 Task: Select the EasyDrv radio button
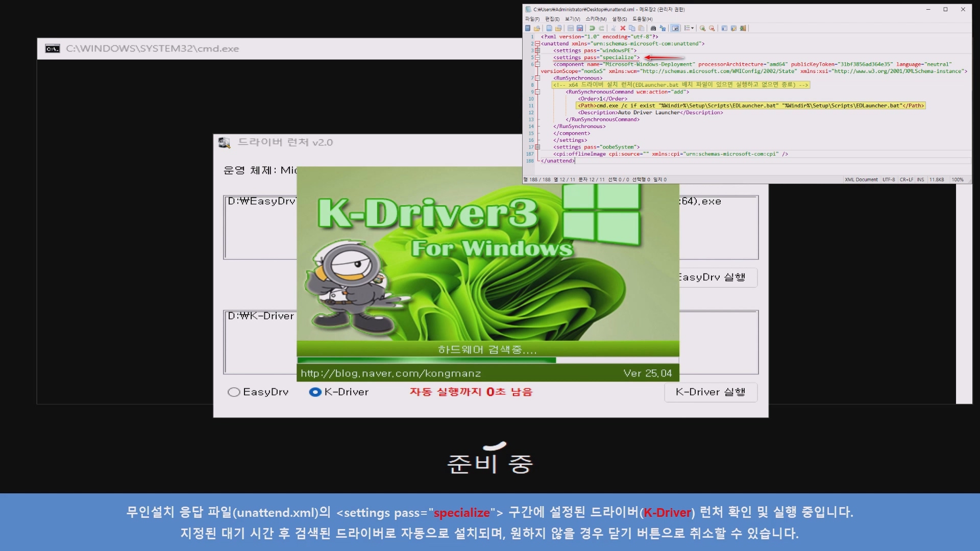(234, 392)
